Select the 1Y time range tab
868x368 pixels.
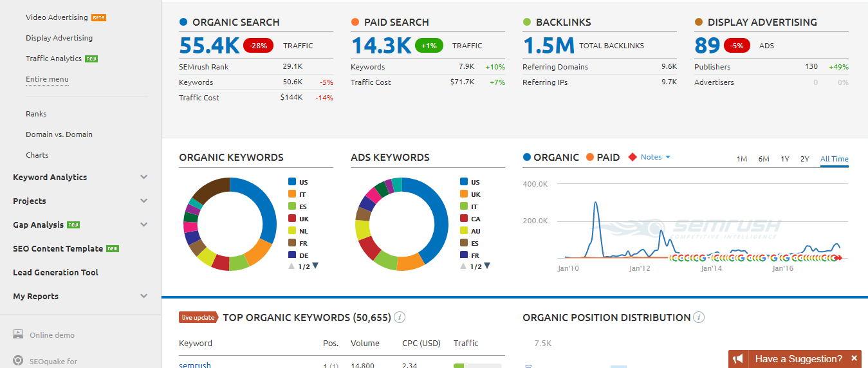[x=785, y=159]
